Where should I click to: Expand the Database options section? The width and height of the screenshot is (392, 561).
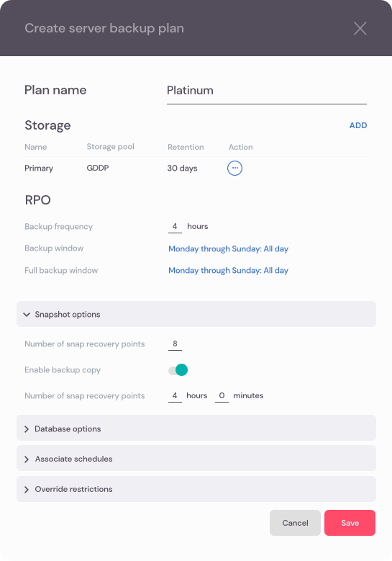tap(196, 428)
